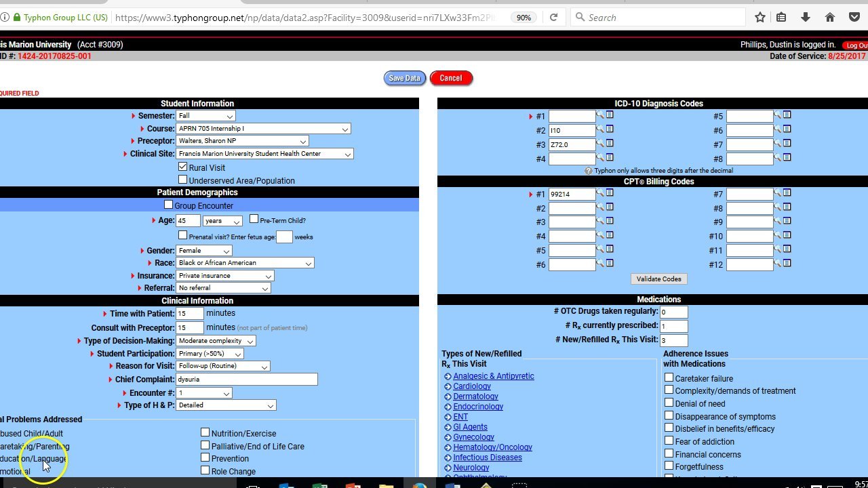Open the list icon beside CPT code #4
The height and width of the screenshot is (488, 868).
coord(610,235)
